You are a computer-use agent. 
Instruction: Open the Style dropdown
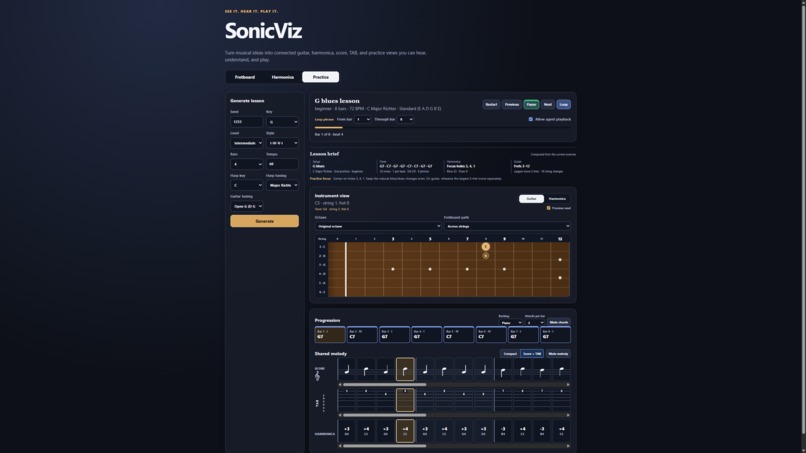(282, 143)
